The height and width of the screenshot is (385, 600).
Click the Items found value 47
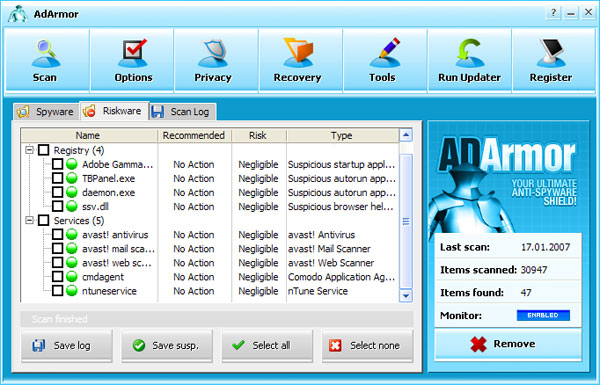coord(526,293)
